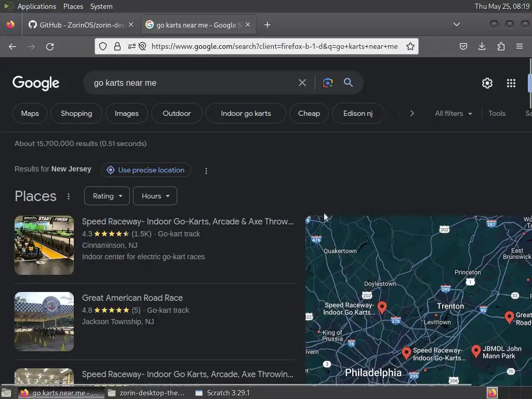Image resolution: width=532 pixels, height=399 pixels.
Task: Click the magnifier search icon
Action: pos(348,83)
